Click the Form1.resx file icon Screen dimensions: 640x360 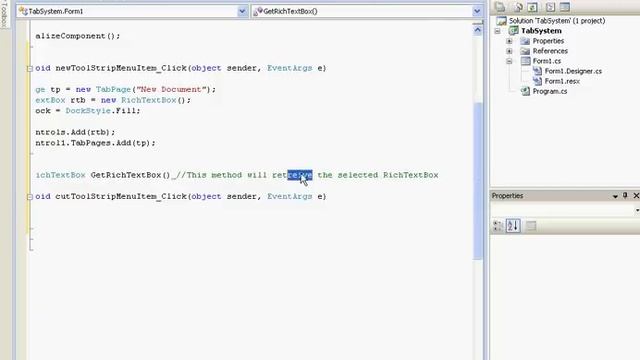tap(538, 81)
